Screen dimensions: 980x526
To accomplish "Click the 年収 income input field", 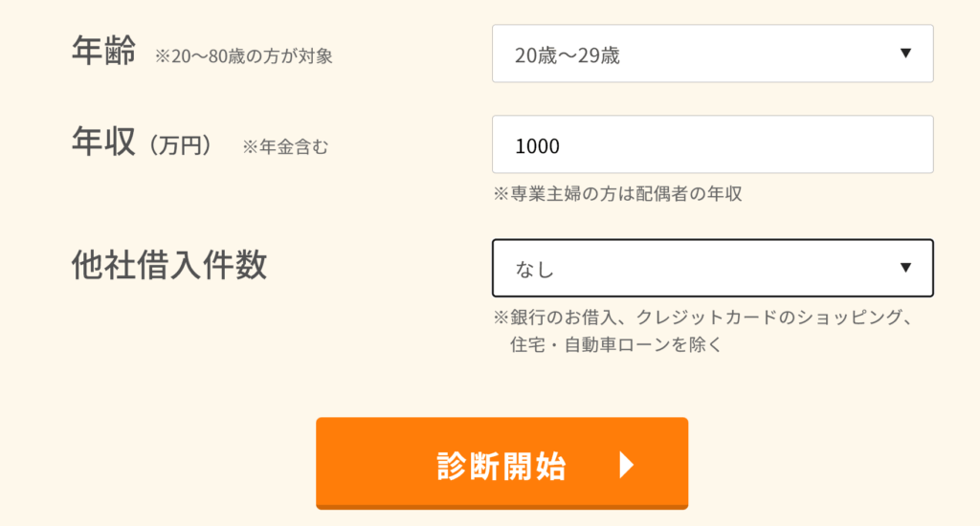I will (x=712, y=144).
